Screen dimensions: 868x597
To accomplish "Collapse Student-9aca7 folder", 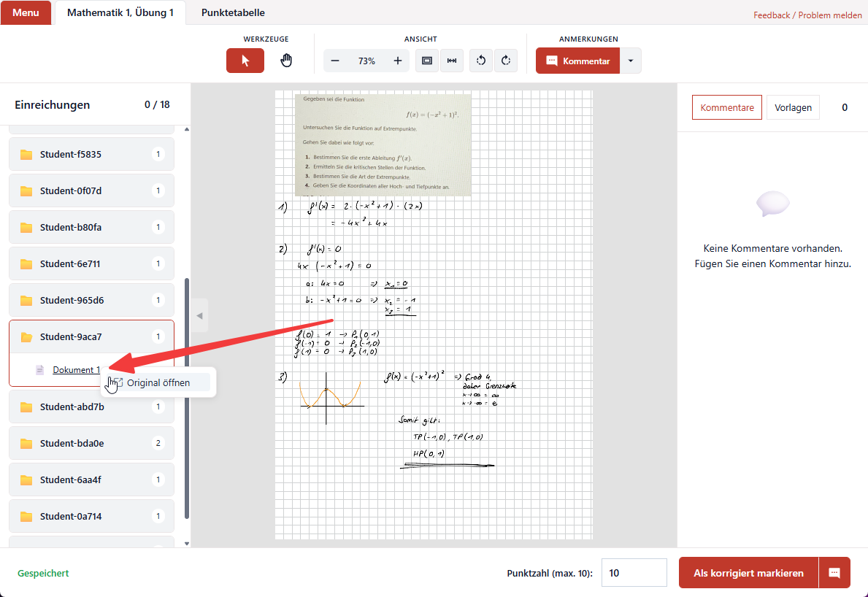I will click(91, 337).
